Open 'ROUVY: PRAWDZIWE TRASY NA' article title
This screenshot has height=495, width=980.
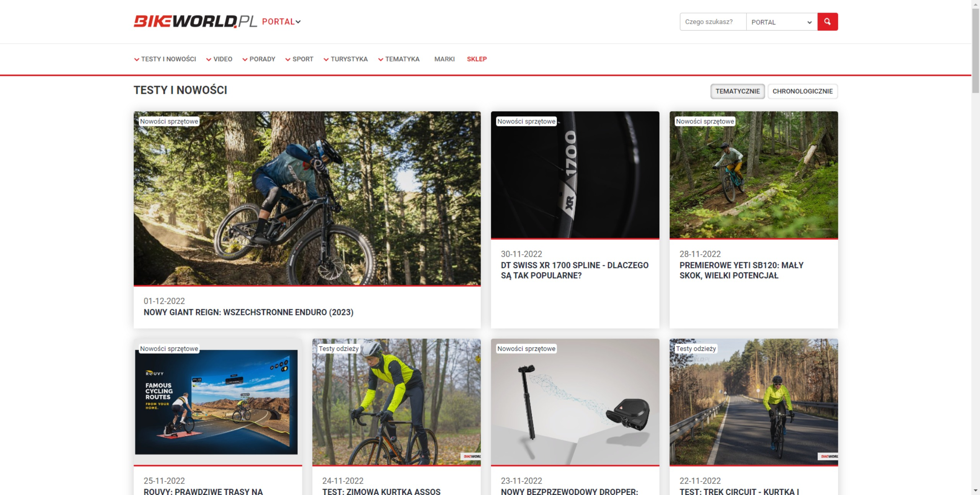click(x=203, y=492)
